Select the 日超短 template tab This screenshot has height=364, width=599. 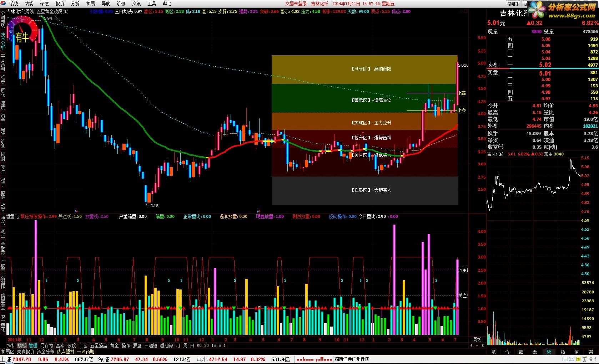tap(151, 345)
